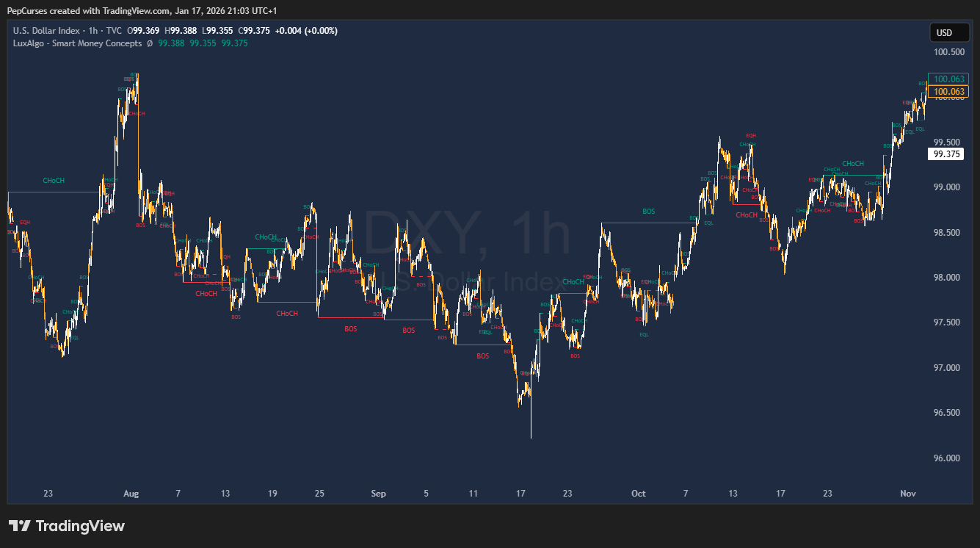Select the Aug marker on the time axis

coord(131,494)
